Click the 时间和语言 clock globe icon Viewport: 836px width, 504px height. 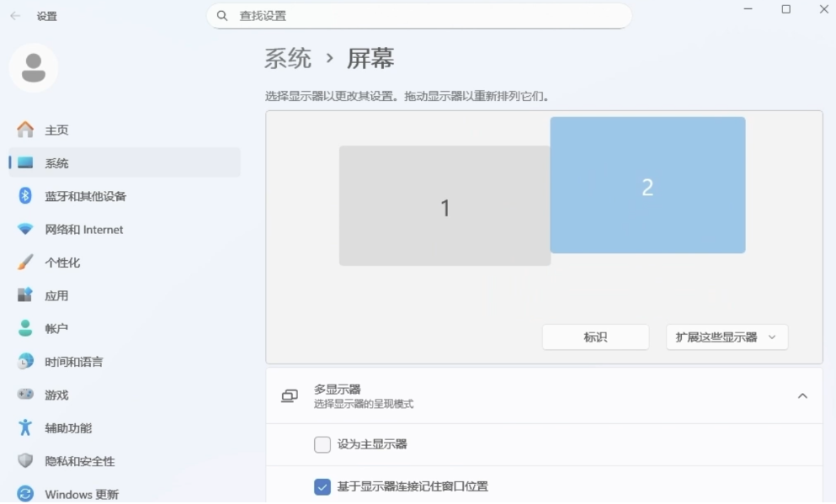click(25, 361)
